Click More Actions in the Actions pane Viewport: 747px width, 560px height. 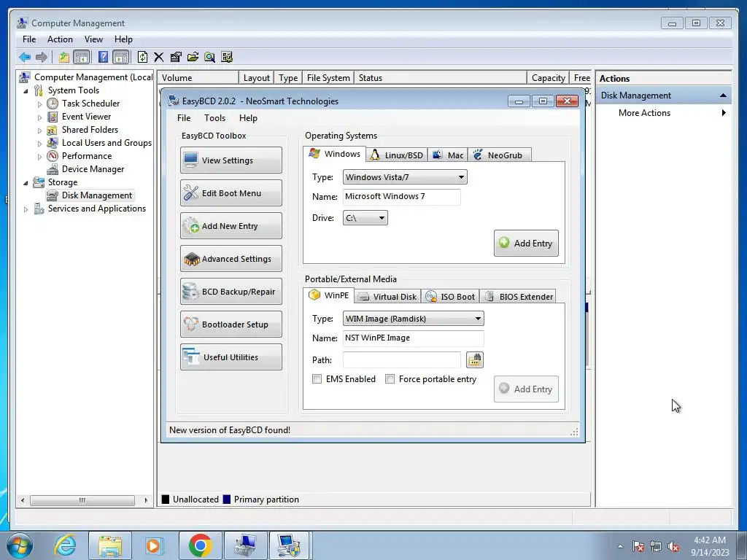[x=645, y=113]
